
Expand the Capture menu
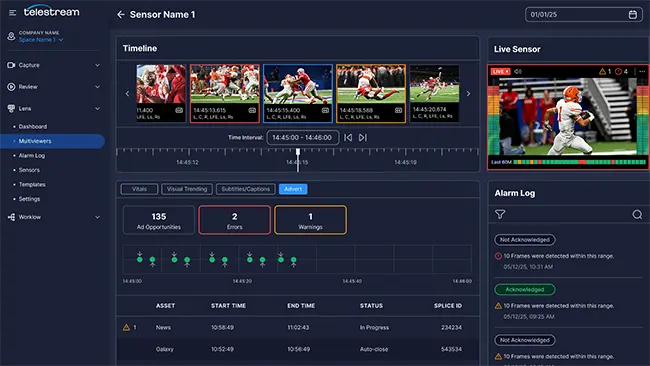click(x=97, y=65)
